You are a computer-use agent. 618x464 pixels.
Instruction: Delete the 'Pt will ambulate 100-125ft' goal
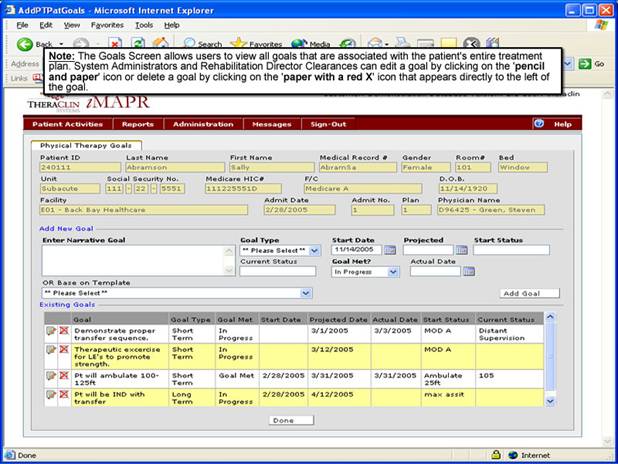(64, 375)
